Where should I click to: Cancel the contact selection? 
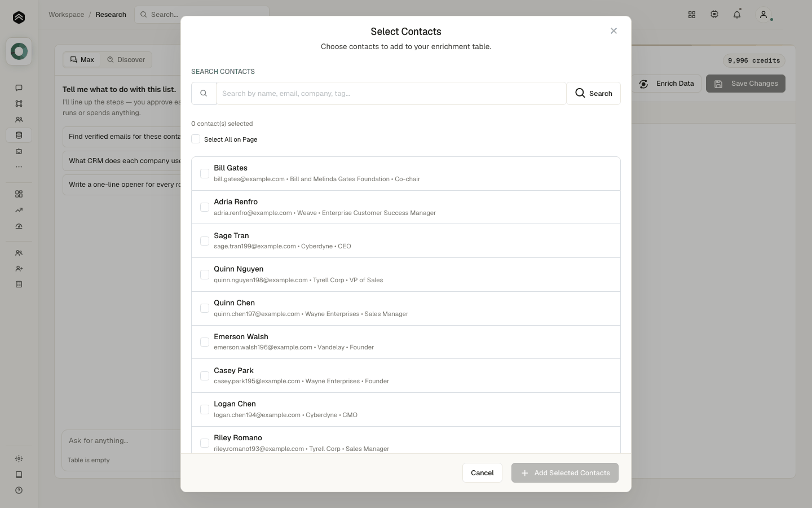point(482,473)
